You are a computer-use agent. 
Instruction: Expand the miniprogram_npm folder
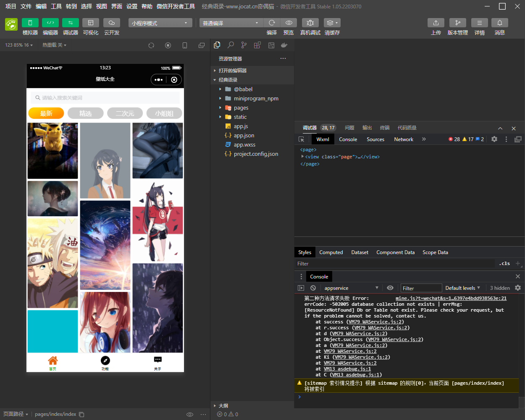click(x=252, y=98)
